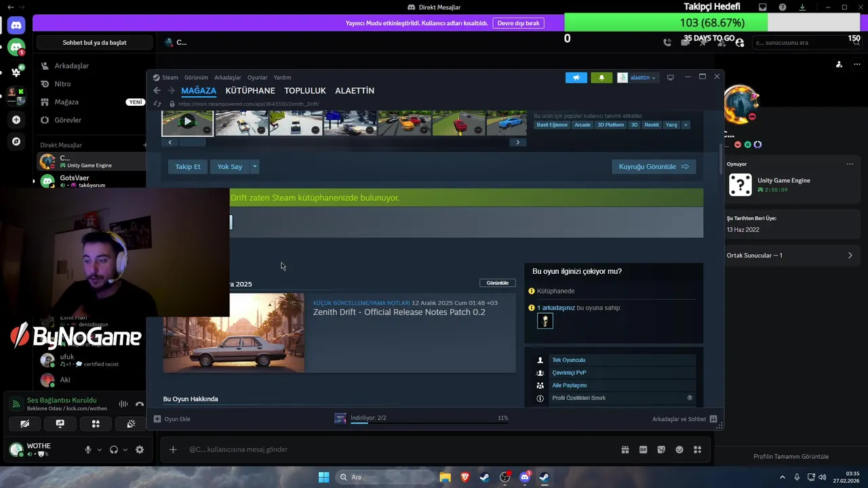Click Tek Oyunculu feature link
This screenshot has height=488, width=868.
click(x=568, y=360)
